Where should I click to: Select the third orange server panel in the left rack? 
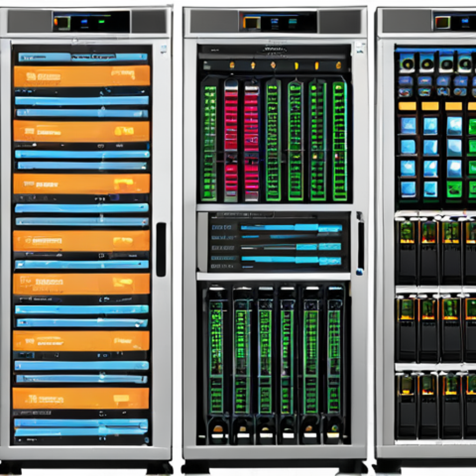click(x=82, y=183)
